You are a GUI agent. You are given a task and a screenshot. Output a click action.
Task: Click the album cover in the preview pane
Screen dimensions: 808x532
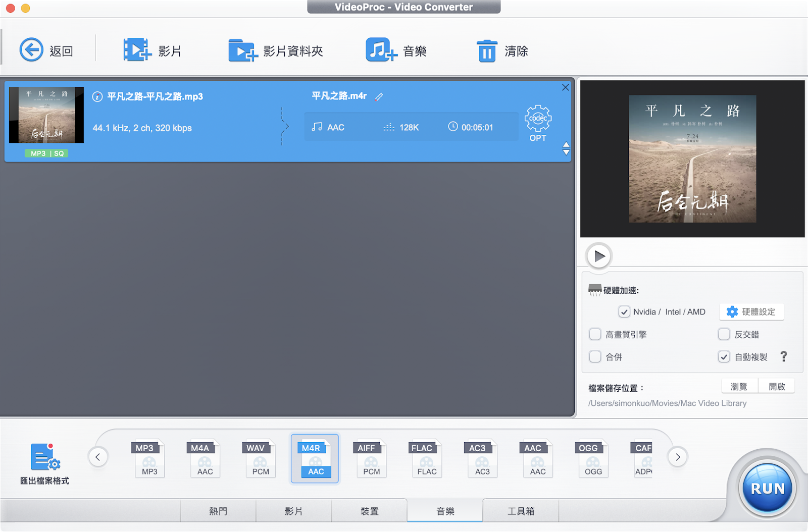pyautogui.click(x=692, y=159)
